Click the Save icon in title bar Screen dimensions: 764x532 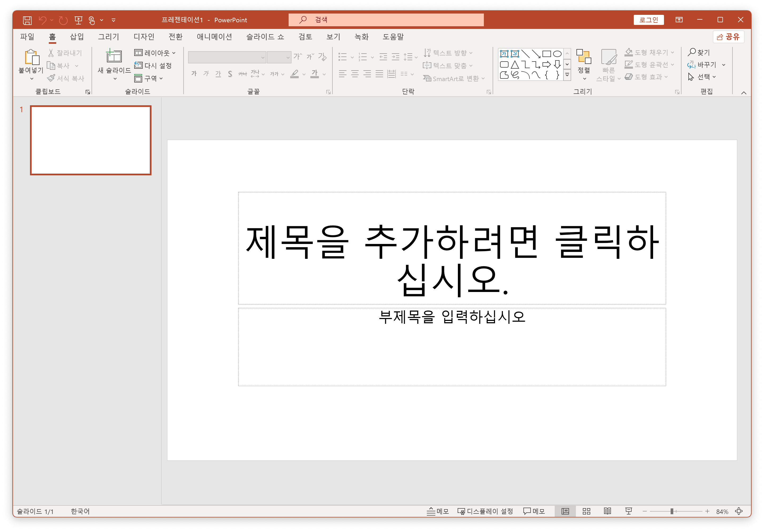[x=27, y=20]
